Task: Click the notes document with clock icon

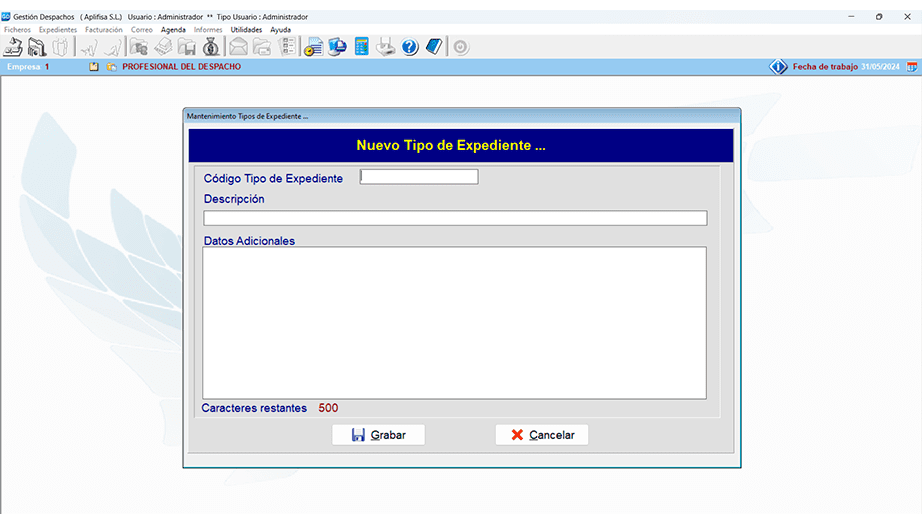Action: pos(313,47)
